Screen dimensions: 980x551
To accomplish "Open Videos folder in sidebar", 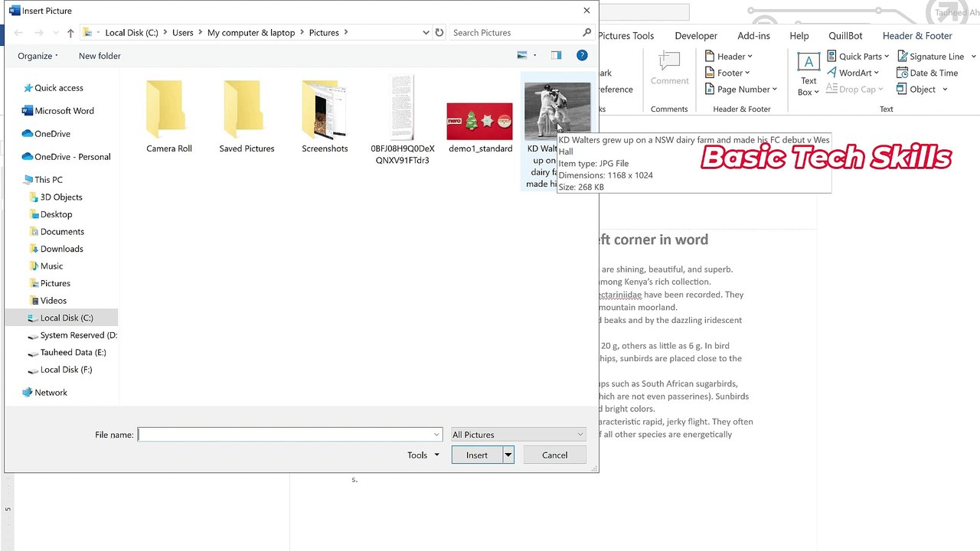I will click(54, 300).
